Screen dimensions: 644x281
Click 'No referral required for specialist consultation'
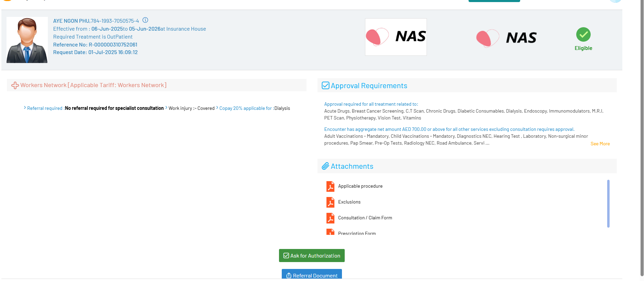click(114, 108)
